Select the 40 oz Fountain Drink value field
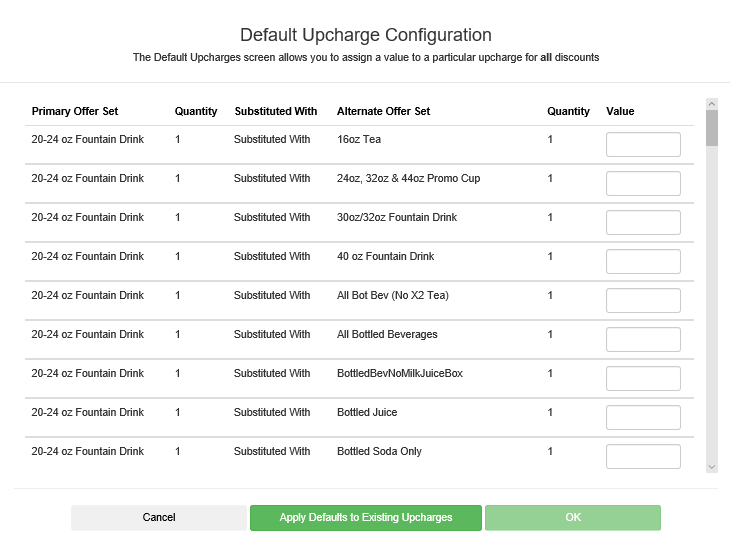 coord(643,262)
